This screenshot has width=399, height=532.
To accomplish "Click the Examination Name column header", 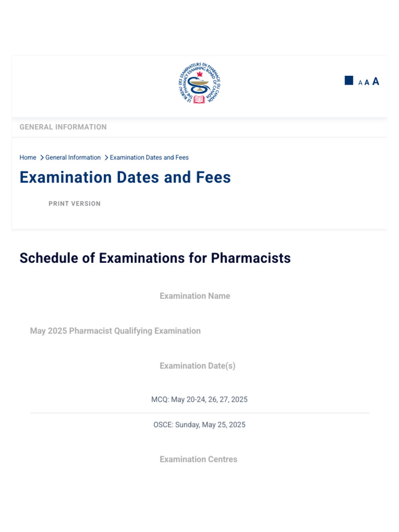I will [x=195, y=296].
